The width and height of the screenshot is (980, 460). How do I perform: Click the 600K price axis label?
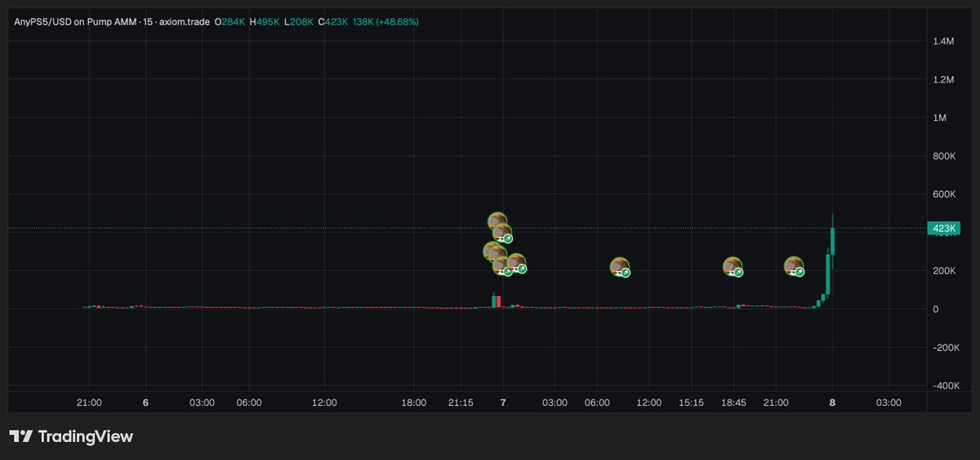click(x=944, y=194)
